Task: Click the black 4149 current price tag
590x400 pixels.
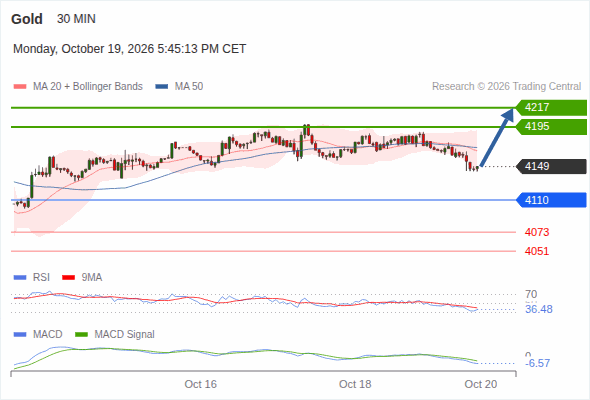Action: point(551,166)
